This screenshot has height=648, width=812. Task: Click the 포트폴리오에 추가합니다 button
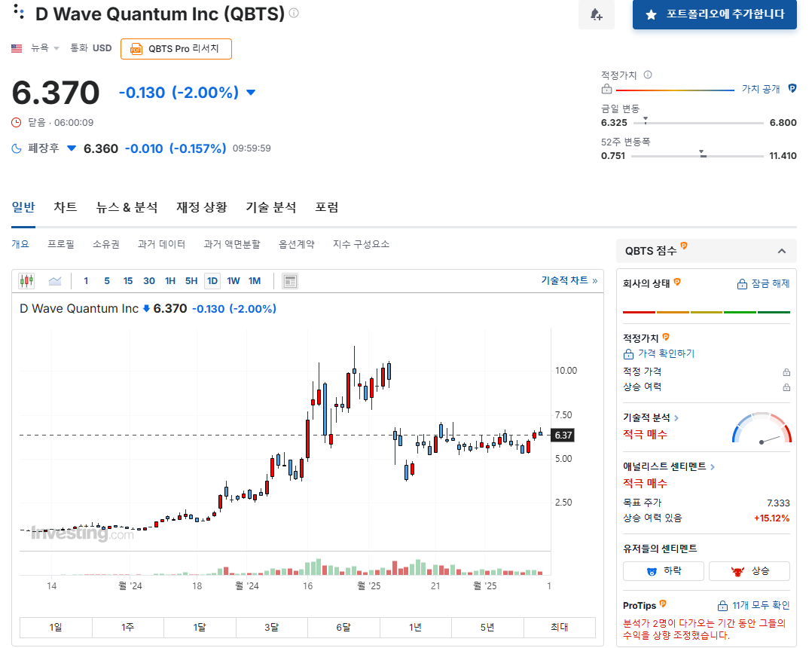[714, 14]
